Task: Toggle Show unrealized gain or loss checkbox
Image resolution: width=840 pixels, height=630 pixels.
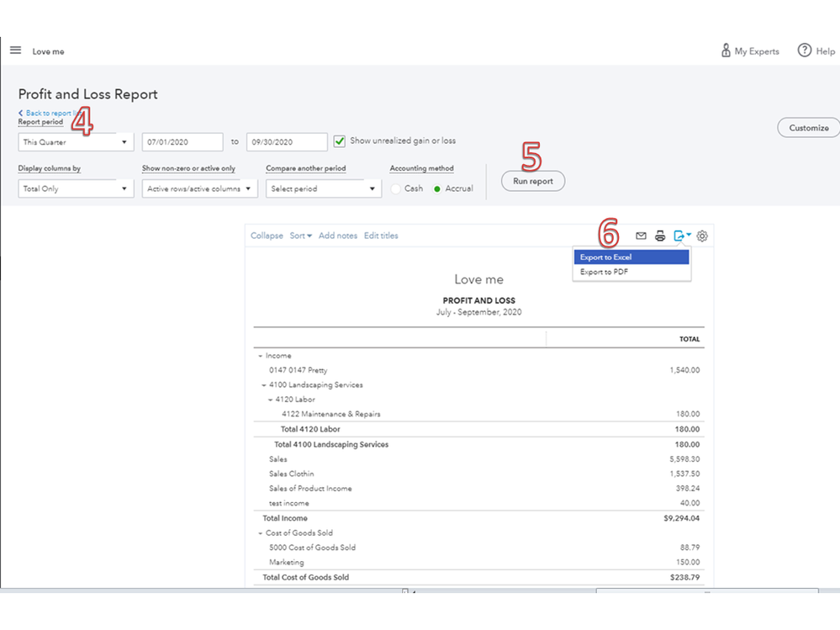Action: (x=340, y=141)
